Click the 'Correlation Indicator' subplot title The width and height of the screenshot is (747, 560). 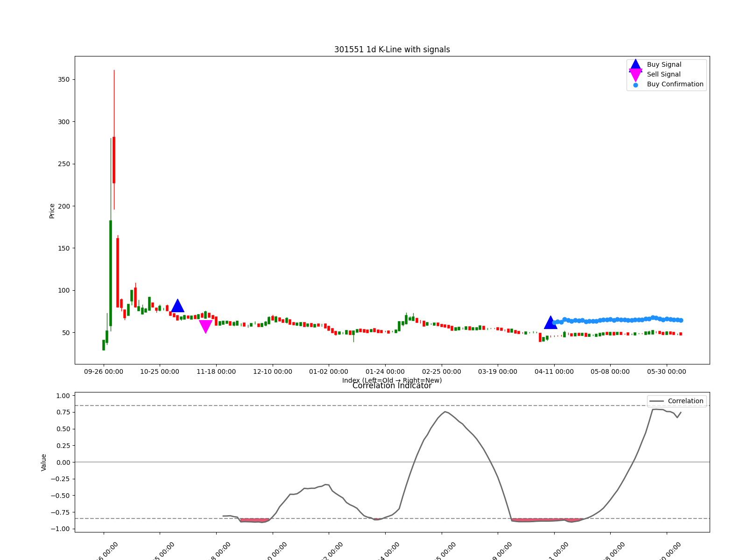click(392, 386)
